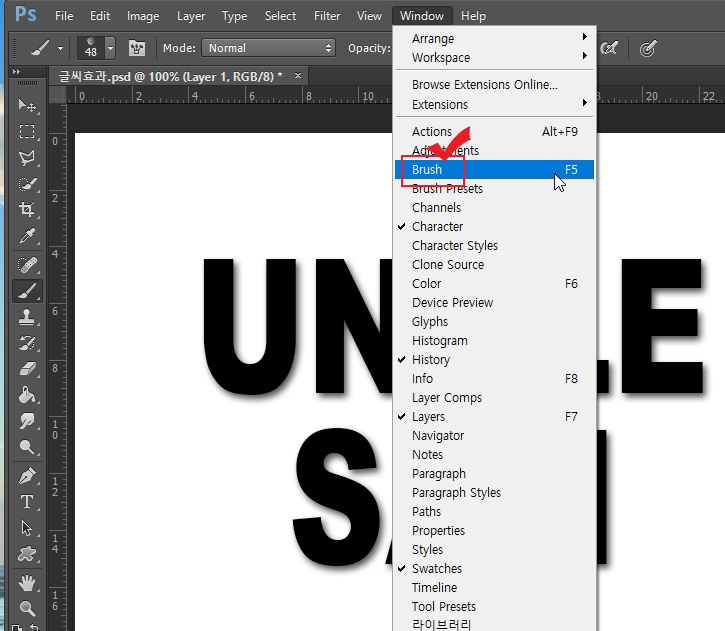725x631 pixels.
Task: Open the Filter menu
Action: tap(327, 16)
